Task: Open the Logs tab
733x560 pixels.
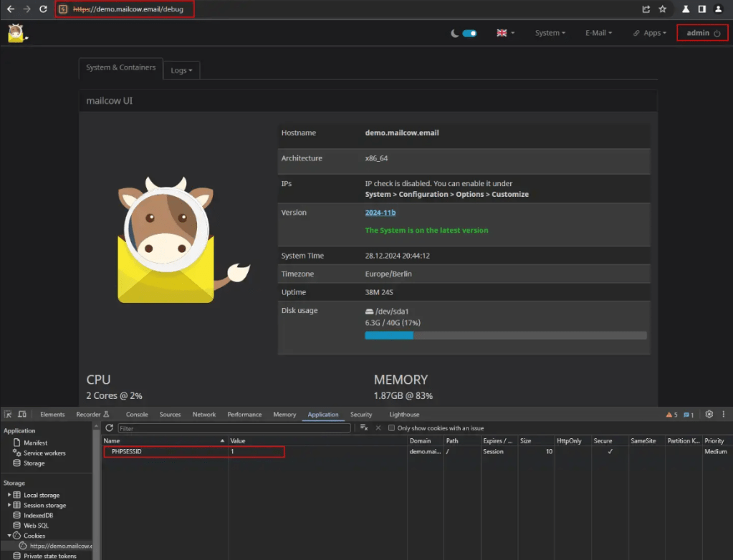Action: pyautogui.click(x=181, y=70)
